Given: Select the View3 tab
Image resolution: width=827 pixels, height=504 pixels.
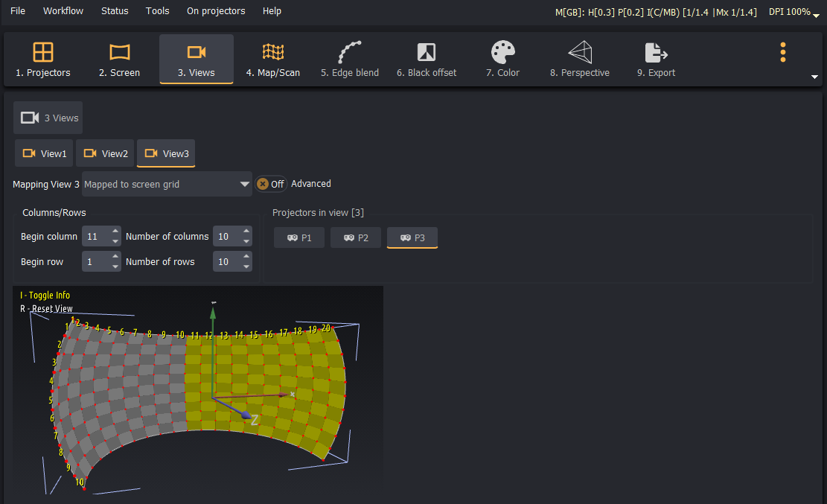Looking at the screenshot, I should coord(166,153).
